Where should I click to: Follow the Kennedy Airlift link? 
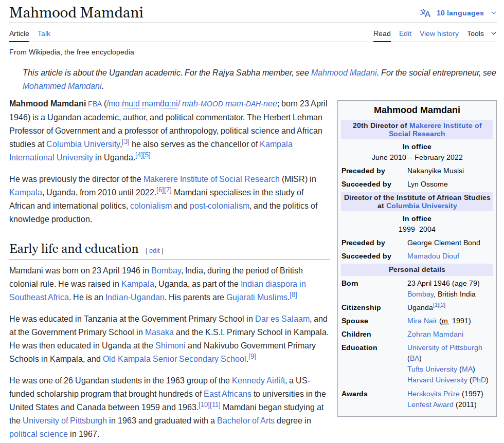[x=258, y=381]
